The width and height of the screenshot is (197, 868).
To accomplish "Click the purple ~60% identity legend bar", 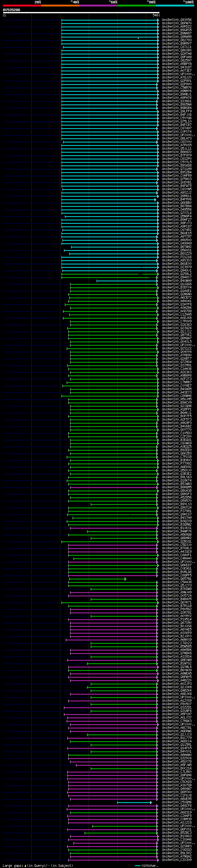I will click(98, 6).
